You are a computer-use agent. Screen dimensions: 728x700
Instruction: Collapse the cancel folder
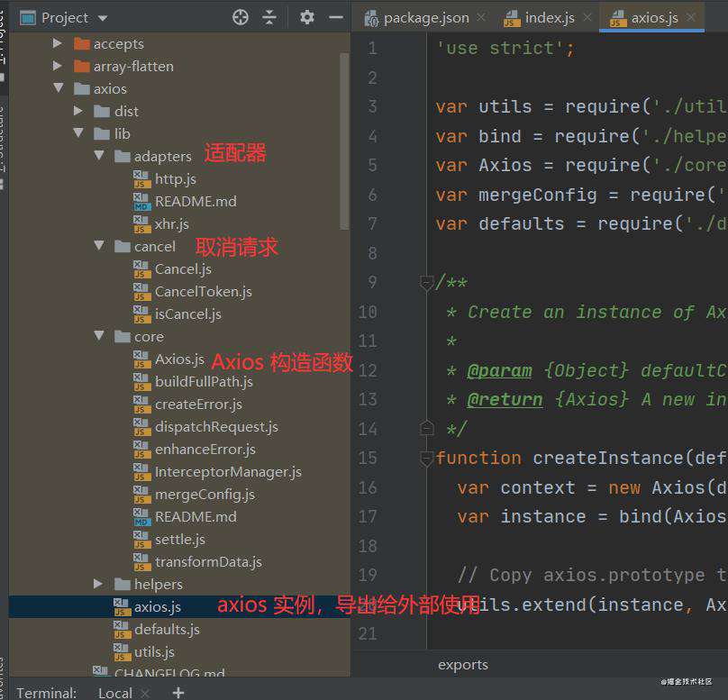pyautogui.click(x=99, y=245)
